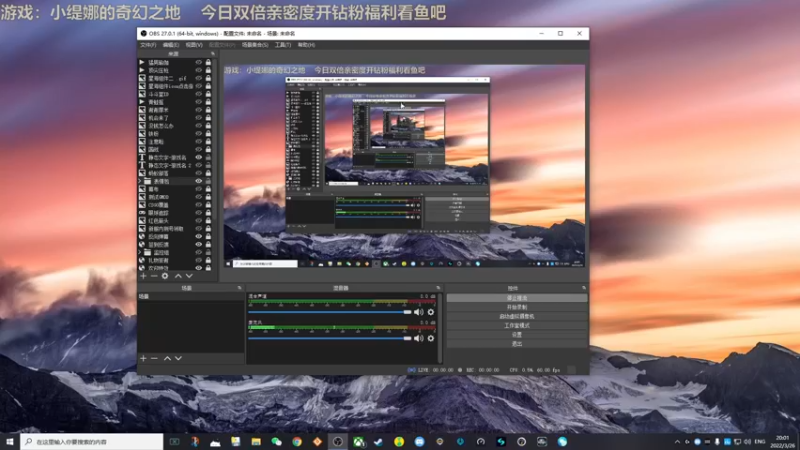Click the audio mixer vertical scrollbar
Viewport: 800px width, 450px height.
(440, 328)
